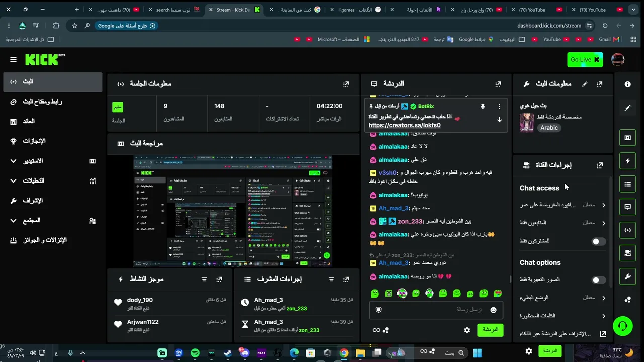Open slow mode setting chevron

[x=603, y=298]
